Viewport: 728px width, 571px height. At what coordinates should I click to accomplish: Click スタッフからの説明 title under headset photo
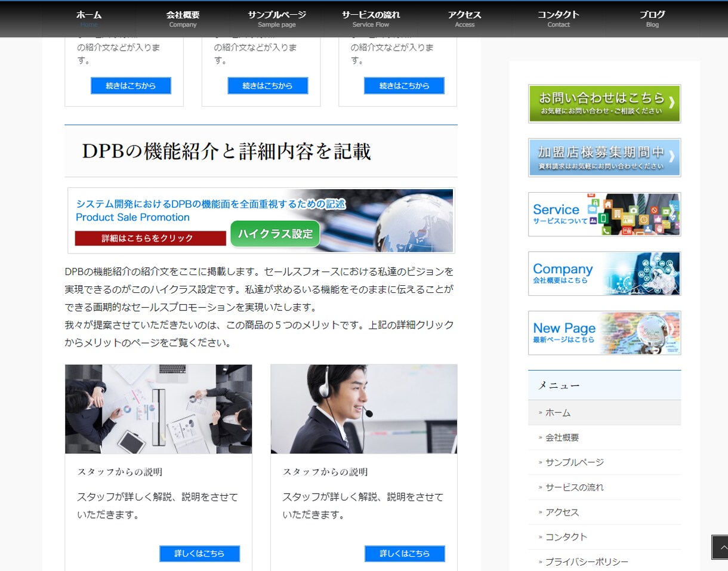(x=325, y=472)
